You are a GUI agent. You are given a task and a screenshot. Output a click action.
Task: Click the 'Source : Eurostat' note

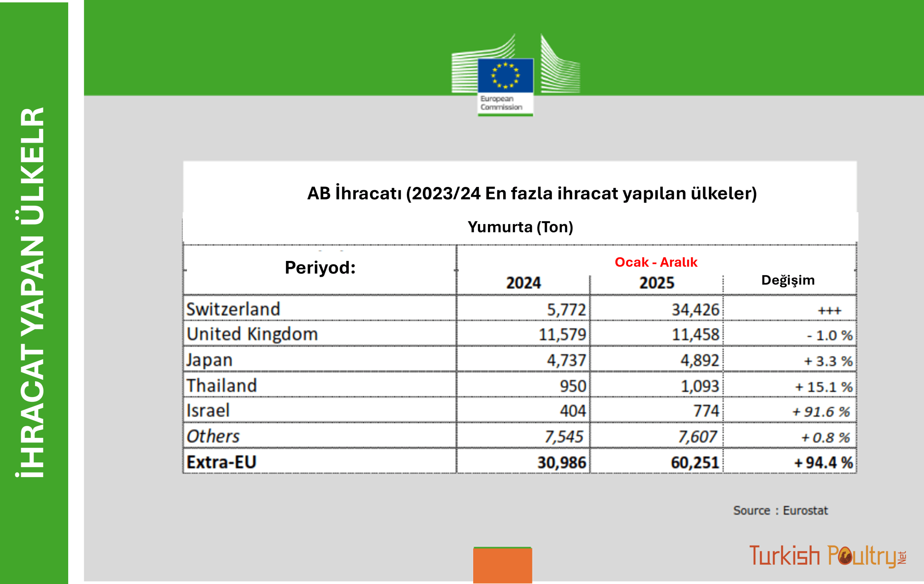780,511
